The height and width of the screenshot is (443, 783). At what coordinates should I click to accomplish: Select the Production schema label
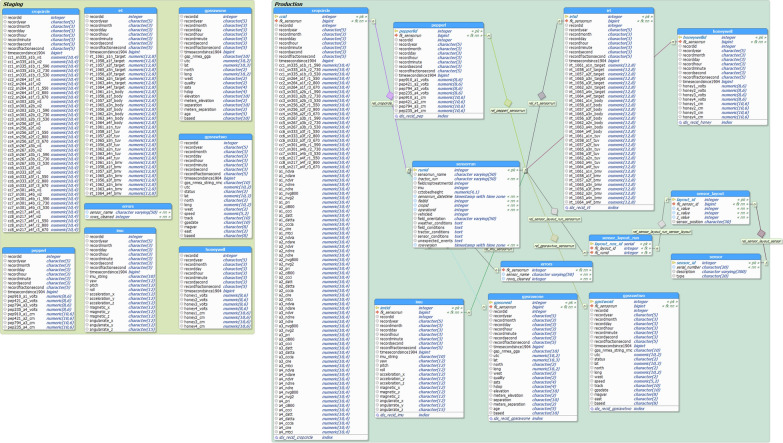click(x=291, y=5)
